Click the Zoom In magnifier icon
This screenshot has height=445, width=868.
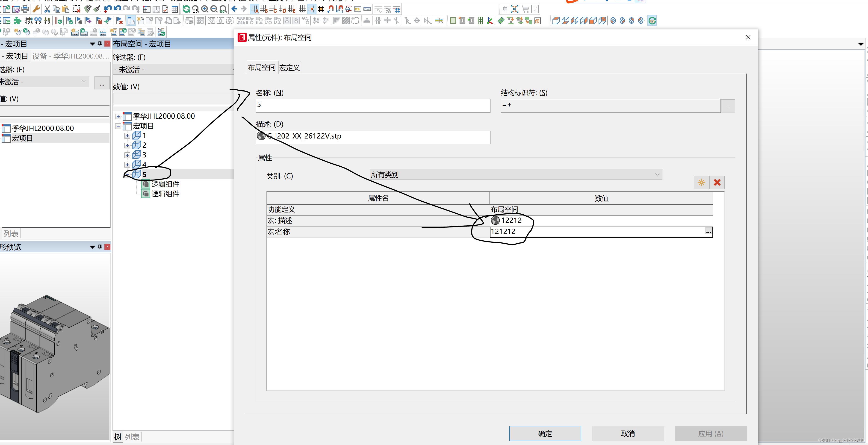tap(204, 9)
